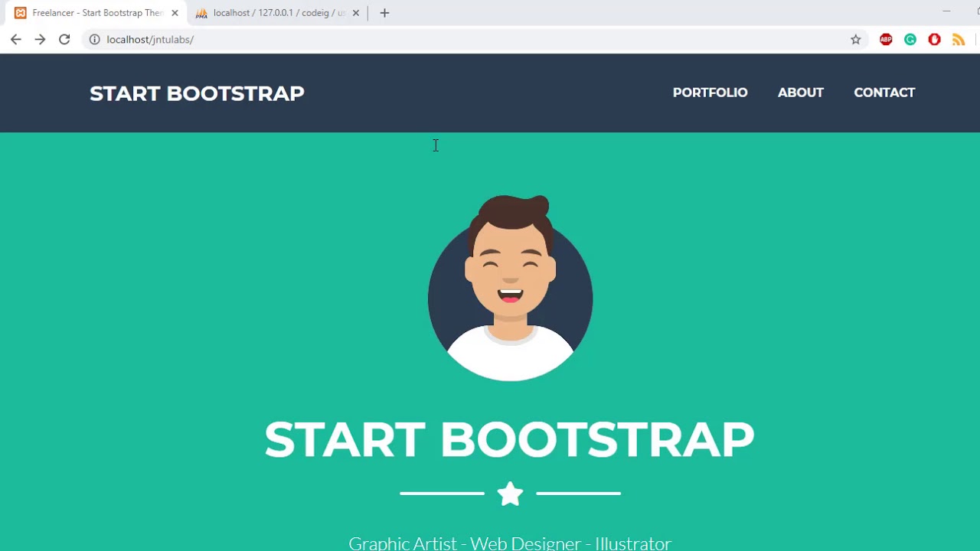Open a new browser tab
This screenshot has width=980, height=551.
pyautogui.click(x=384, y=13)
